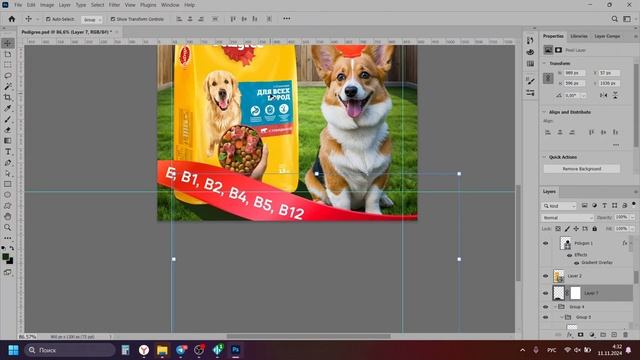Hide Effects of Polygon 1 layer
Image resolution: width=640 pixels, height=360 pixels.
(x=569, y=255)
